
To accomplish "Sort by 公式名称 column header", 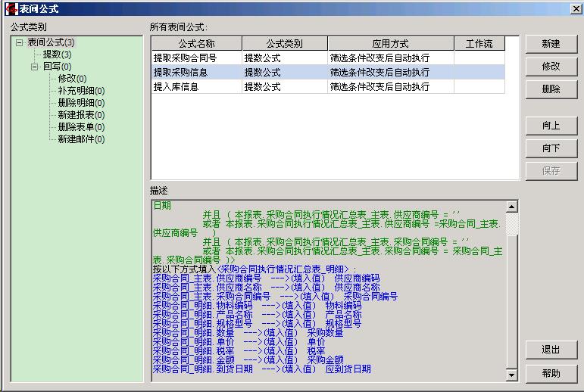I will click(x=196, y=44).
